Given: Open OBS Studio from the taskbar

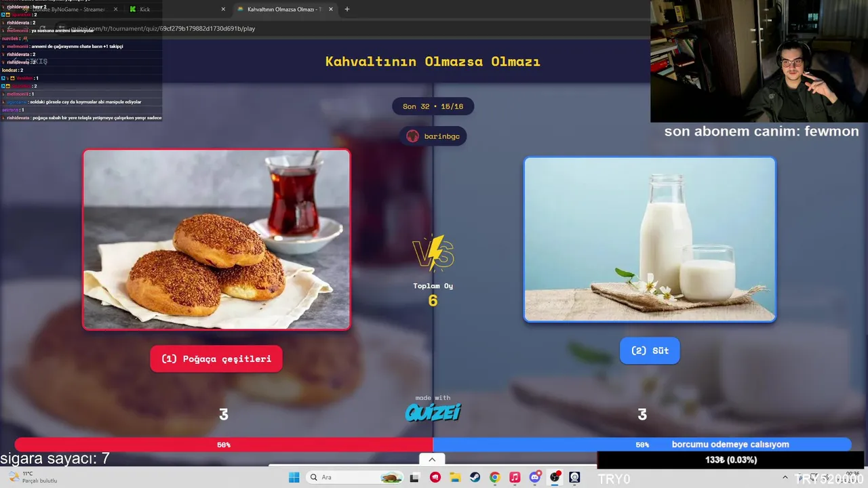Looking at the screenshot, I should (x=555, y=477).
